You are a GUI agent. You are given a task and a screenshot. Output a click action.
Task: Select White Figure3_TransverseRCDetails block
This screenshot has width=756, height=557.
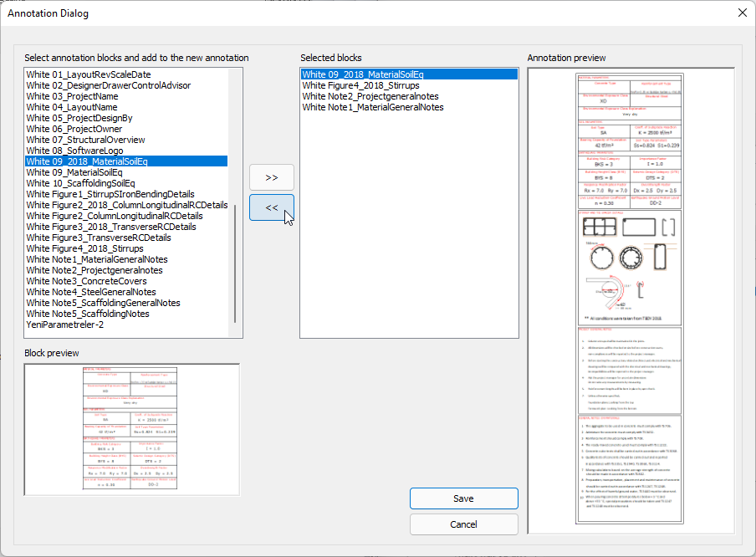click(99, 238)
